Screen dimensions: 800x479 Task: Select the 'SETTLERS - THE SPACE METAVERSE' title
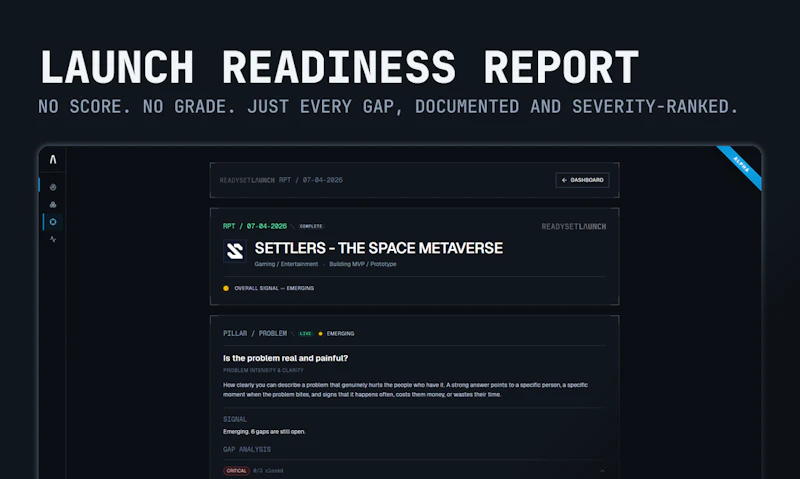[379, 248]
